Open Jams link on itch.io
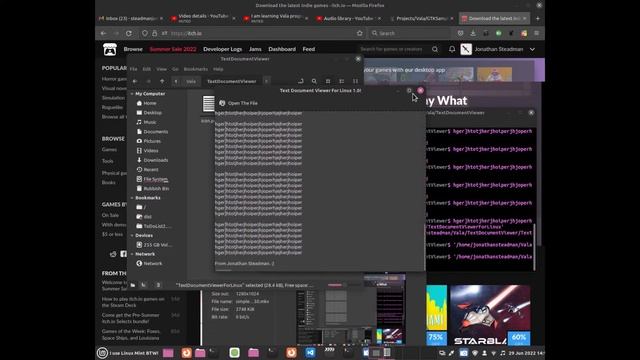640x360 pixels. click(x=255, y=49)
